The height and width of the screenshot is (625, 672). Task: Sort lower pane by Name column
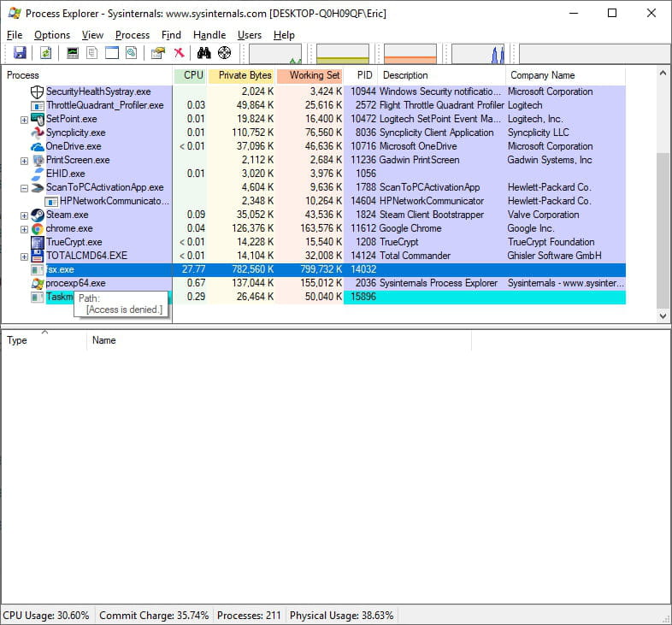pyautogui.click(x=279, y=340)
